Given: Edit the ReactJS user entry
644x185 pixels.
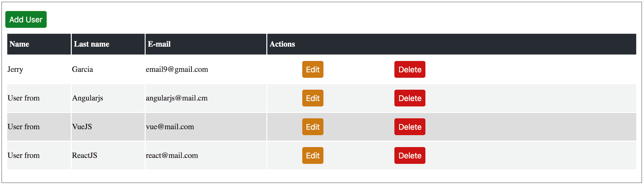Looking at the screenshot, I should pos(312,155).
